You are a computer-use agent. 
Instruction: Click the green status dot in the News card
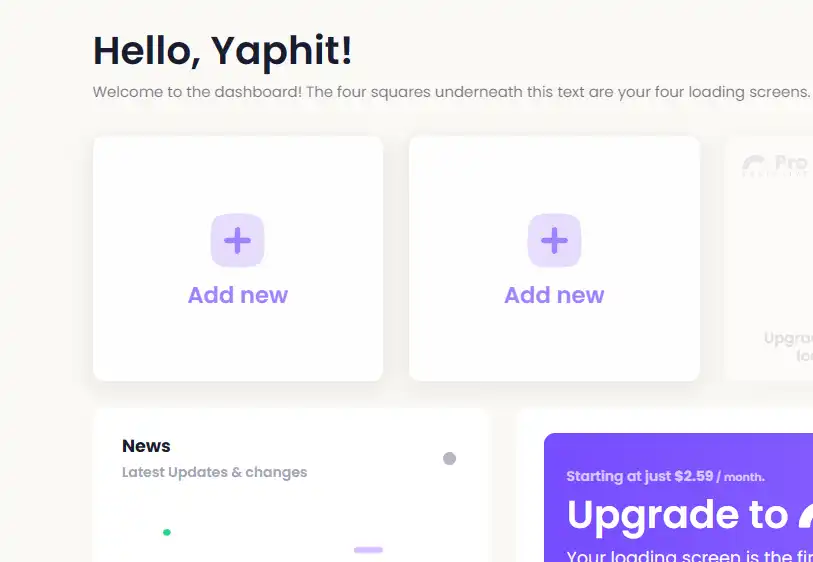166,532
